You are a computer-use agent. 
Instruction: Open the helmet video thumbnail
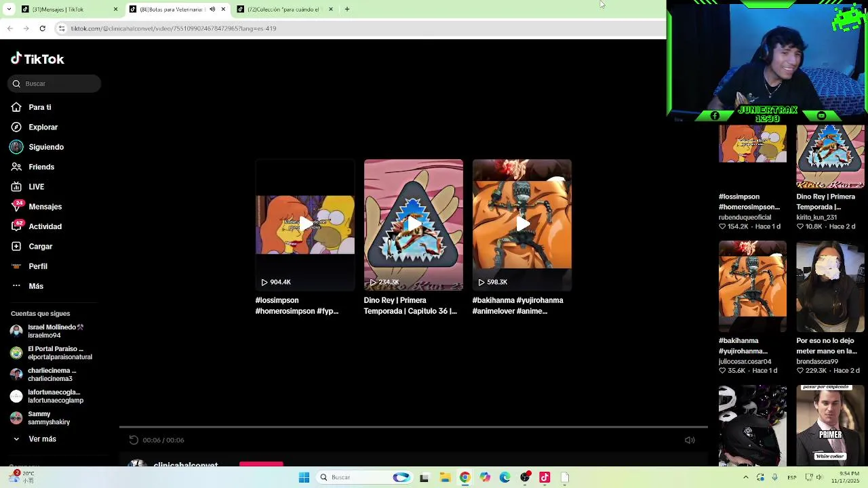coord(753,425)
